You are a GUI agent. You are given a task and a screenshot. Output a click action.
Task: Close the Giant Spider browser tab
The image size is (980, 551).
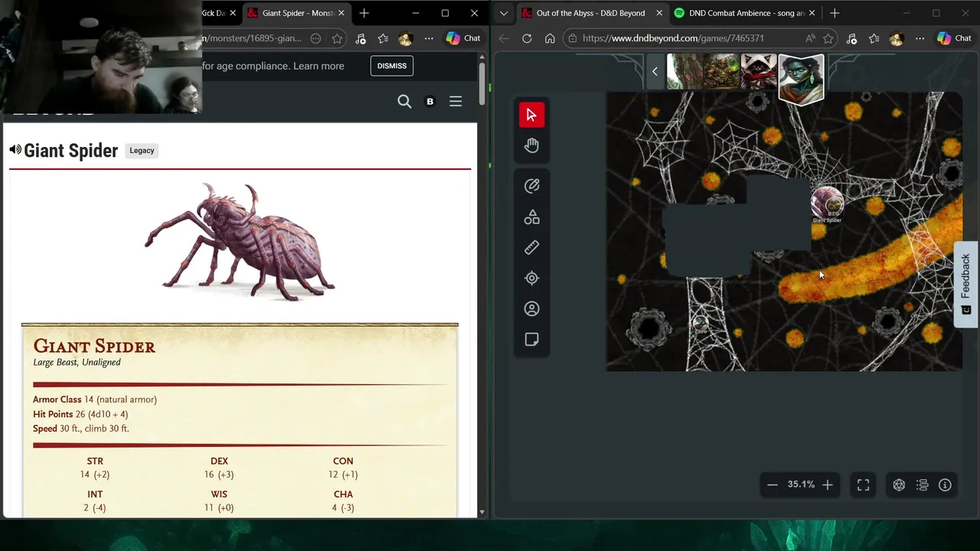pos(341,13)
